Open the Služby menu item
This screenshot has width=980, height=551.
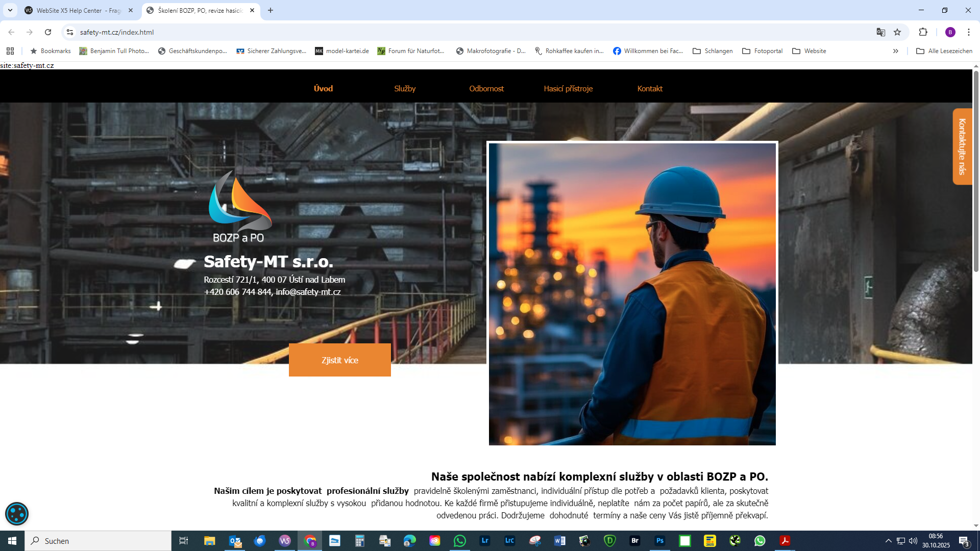coord(405,88)
